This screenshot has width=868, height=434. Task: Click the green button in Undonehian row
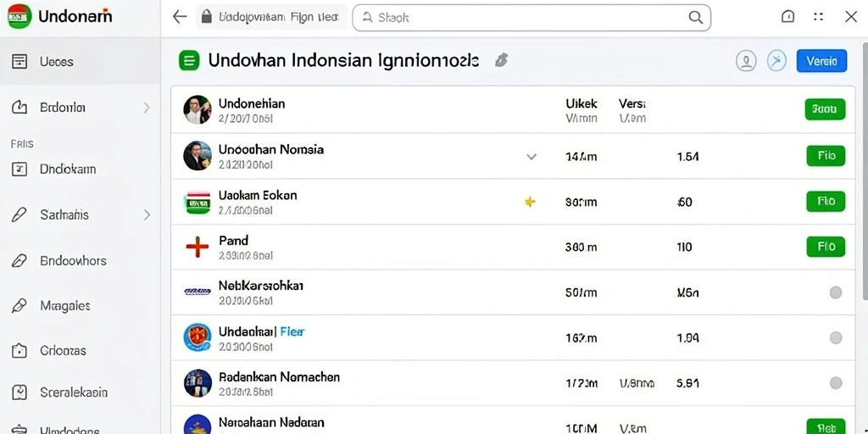point(825,109)
